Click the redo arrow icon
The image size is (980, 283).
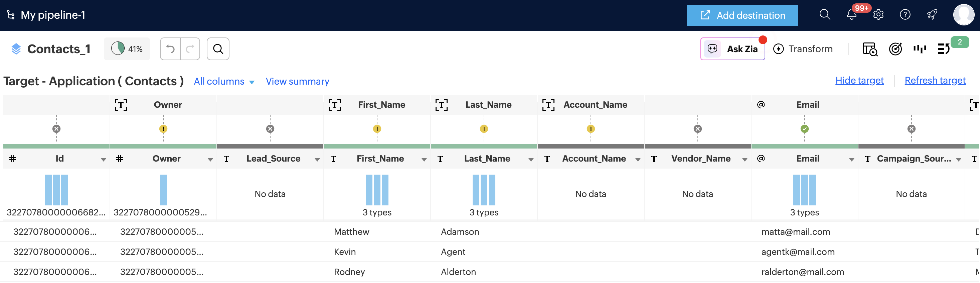click(190, 49)
